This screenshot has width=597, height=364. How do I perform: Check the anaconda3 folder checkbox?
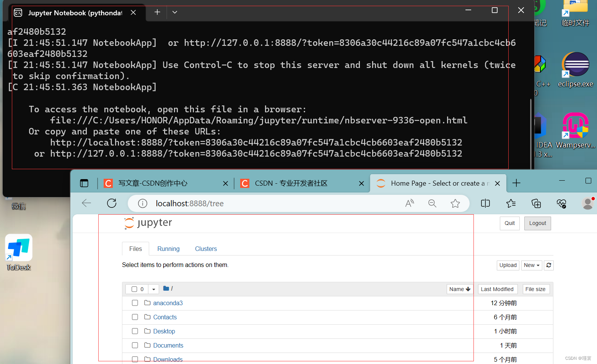coord(135,303)
